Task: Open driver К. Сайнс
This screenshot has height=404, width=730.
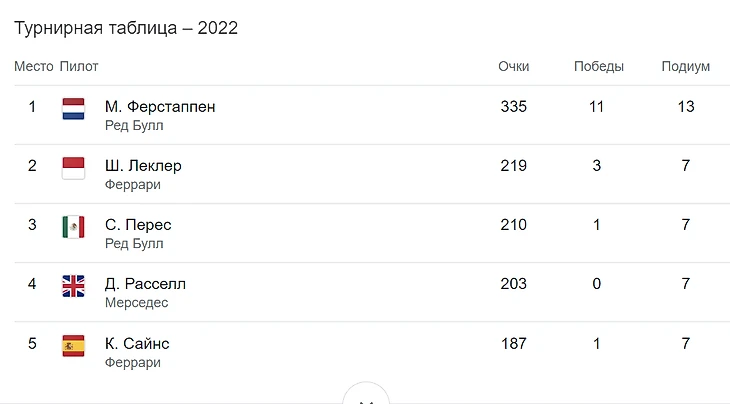Action: point(137,343)
